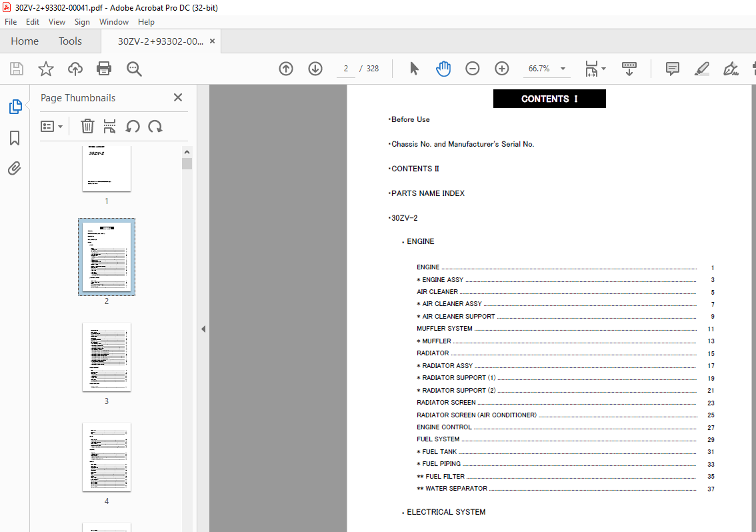
Task: Choose the Selection arrow tool
Action: click(414, 69)
